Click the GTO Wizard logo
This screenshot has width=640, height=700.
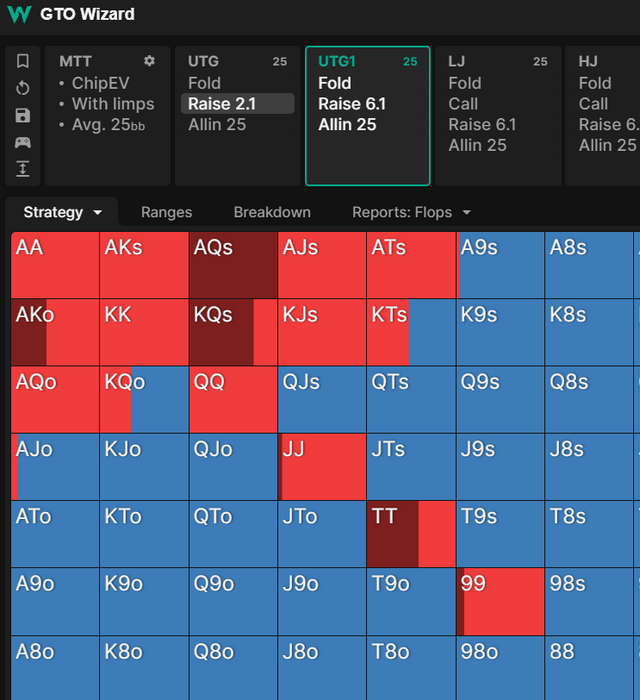18,14
